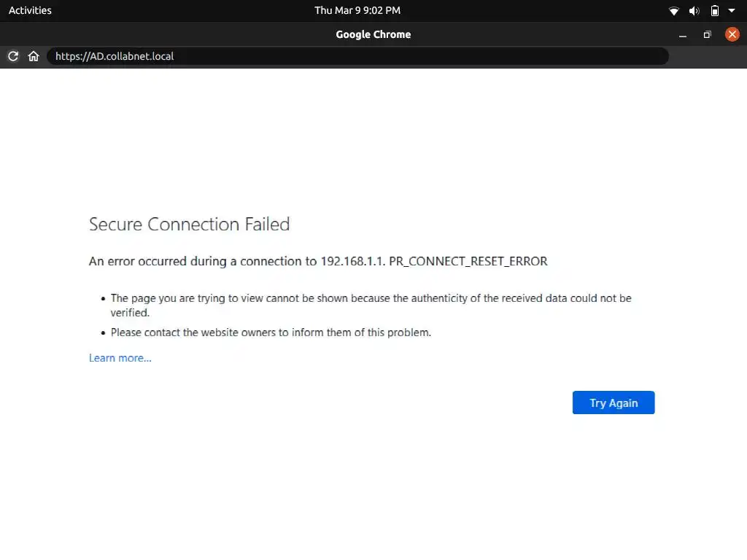The height and width of the screenshot is (560, 747).
Task: Click the 192.168.1.1 IP address text
Action: tap(352, 261)
